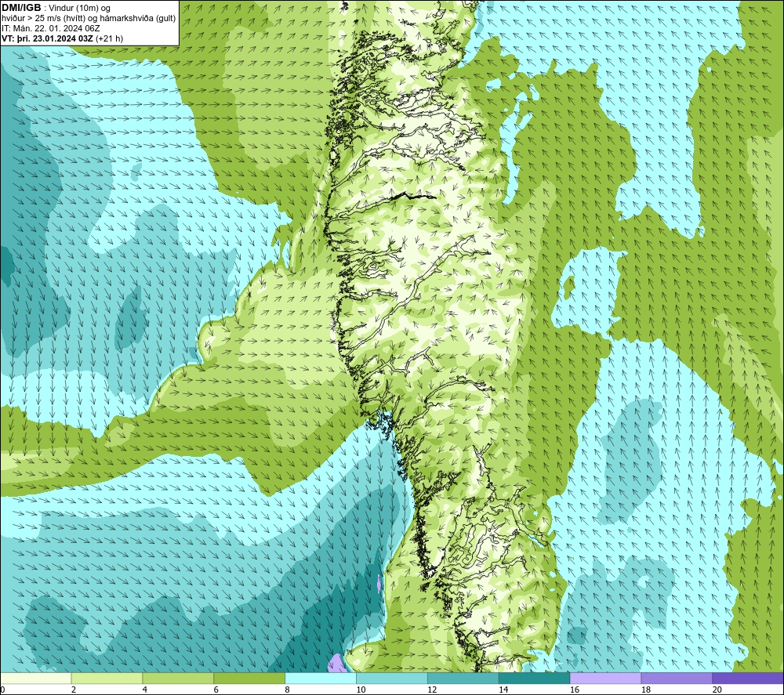This screenshot has height=695, width=784.
Task: Click the scale label '20'
Action: [x=717, y=690]
